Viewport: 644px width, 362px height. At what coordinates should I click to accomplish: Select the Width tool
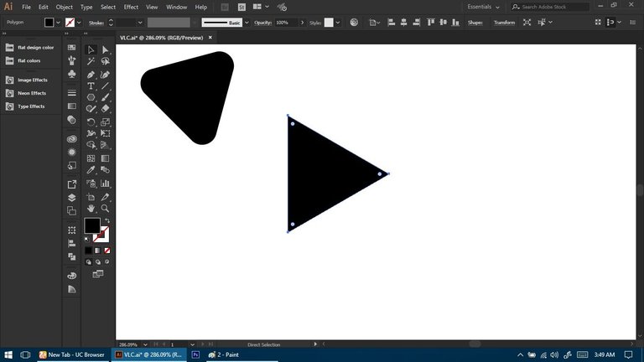pyautogui.click(x=91, y=133)
